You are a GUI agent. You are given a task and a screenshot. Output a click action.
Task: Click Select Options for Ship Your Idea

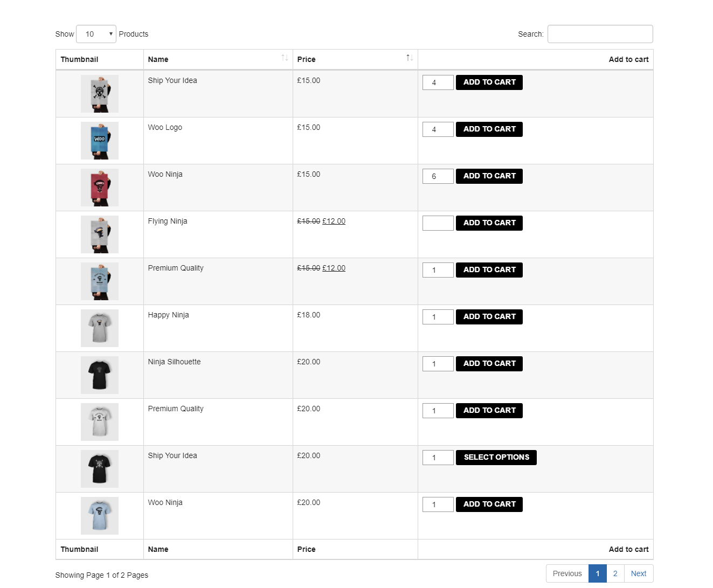[496, 458]
